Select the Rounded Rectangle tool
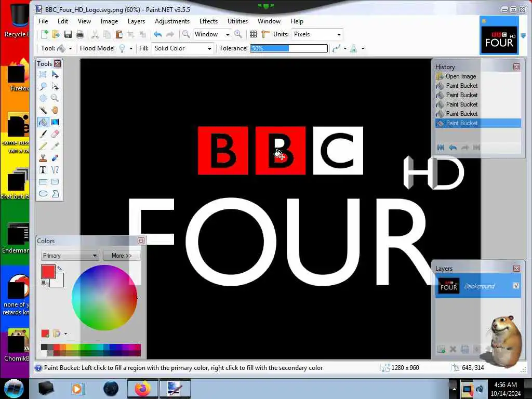532x399 pixels. click(x=55, y=182)
